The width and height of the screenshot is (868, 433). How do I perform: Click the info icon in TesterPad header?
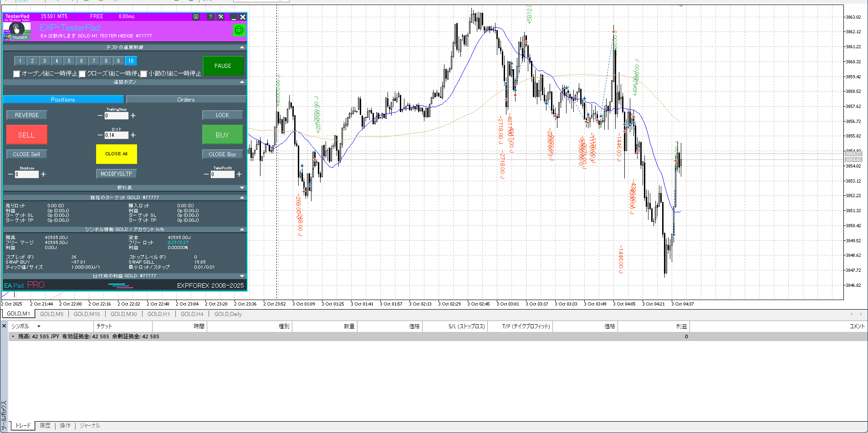(x=196, y=17)
